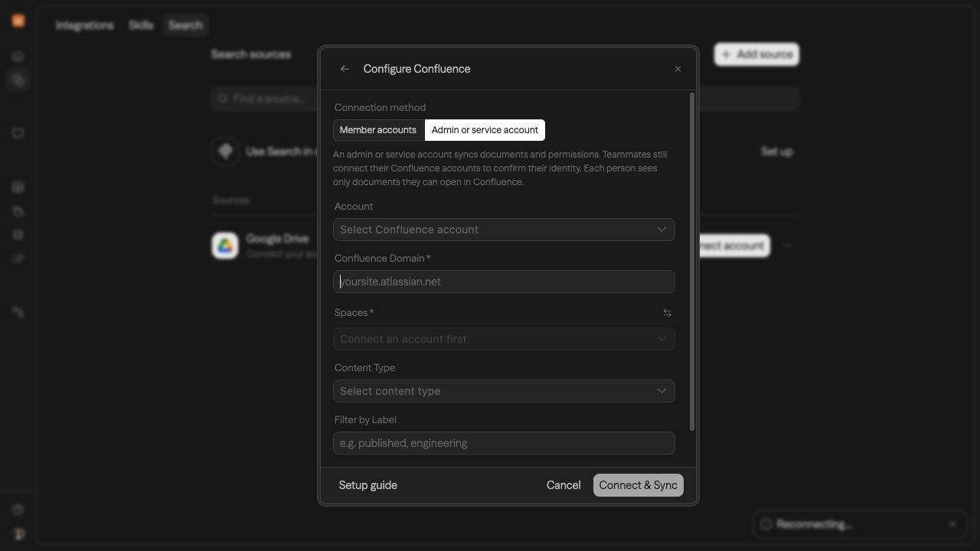The height and width of the screenshot is (551, 980).
Task: Click the dialog's vertical scrollbar
Action: 692,262
